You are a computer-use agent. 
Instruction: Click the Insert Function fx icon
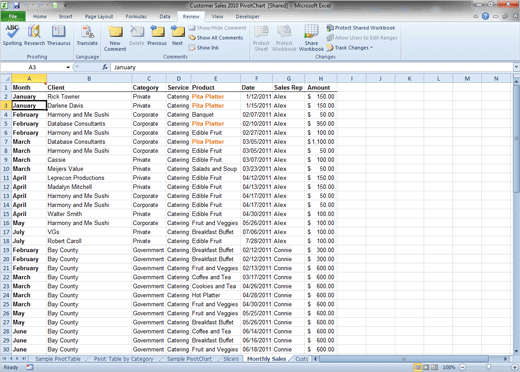coord(105,67)
